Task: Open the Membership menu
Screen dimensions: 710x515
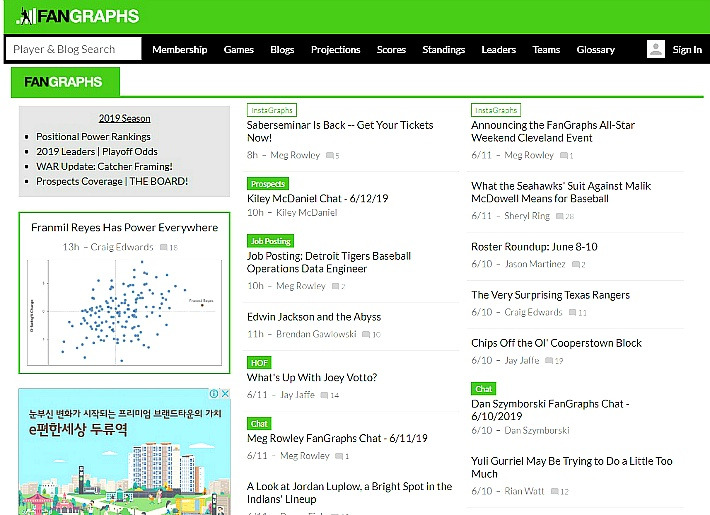Action: click(x=180, y=49)
